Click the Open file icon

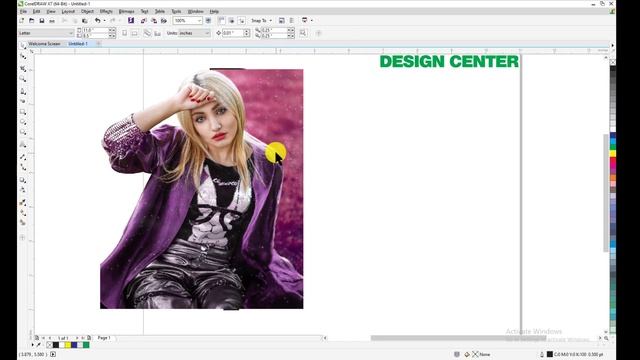pyautogui.click(x=31, y=20)
